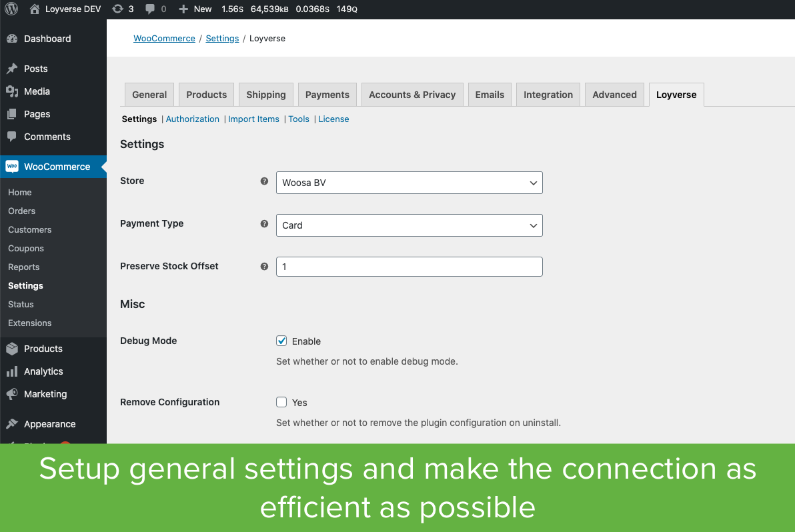795x532 pixels.
Task: Click the Loyverse DEV site name
Action: 73,9
